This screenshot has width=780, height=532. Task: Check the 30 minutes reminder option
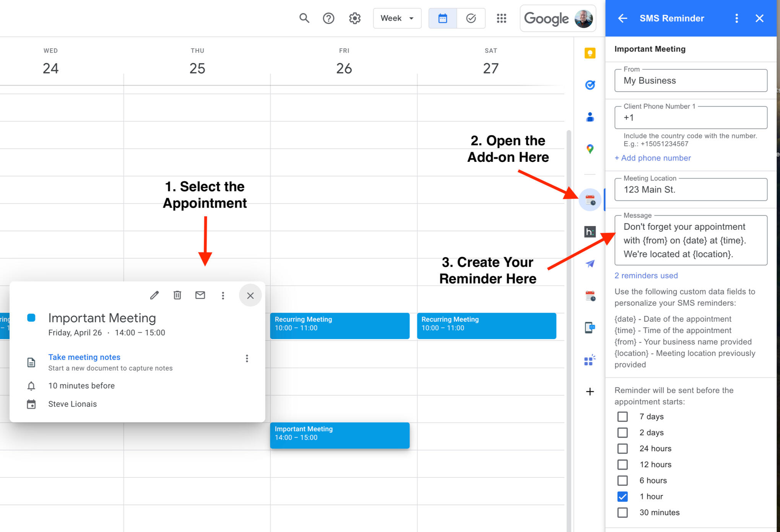[x=622, y=512]
